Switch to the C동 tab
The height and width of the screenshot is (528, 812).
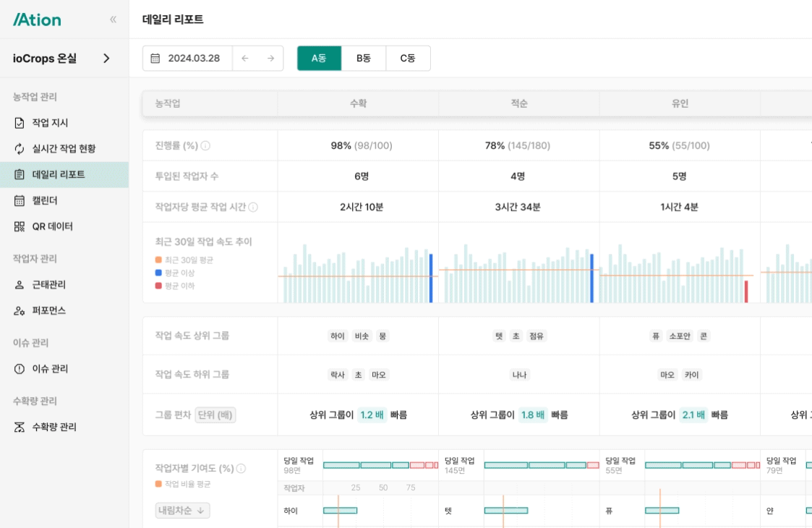tap(408, 58)
